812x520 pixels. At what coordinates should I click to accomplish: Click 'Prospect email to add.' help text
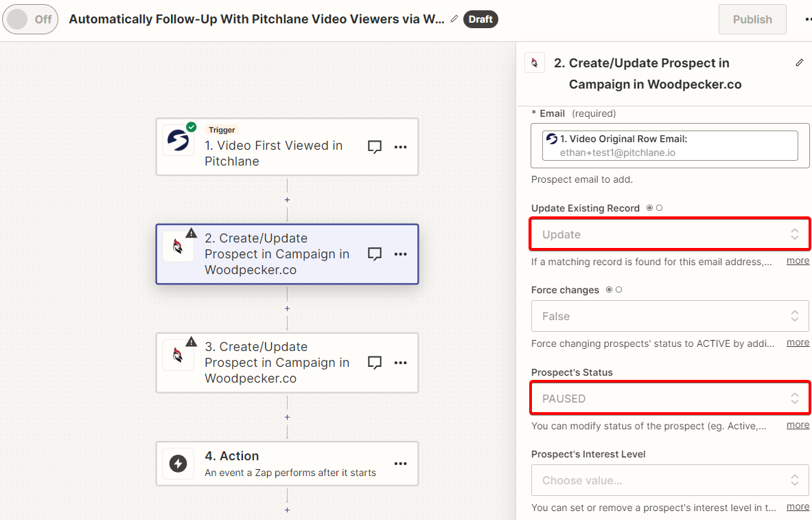point(582,179)
